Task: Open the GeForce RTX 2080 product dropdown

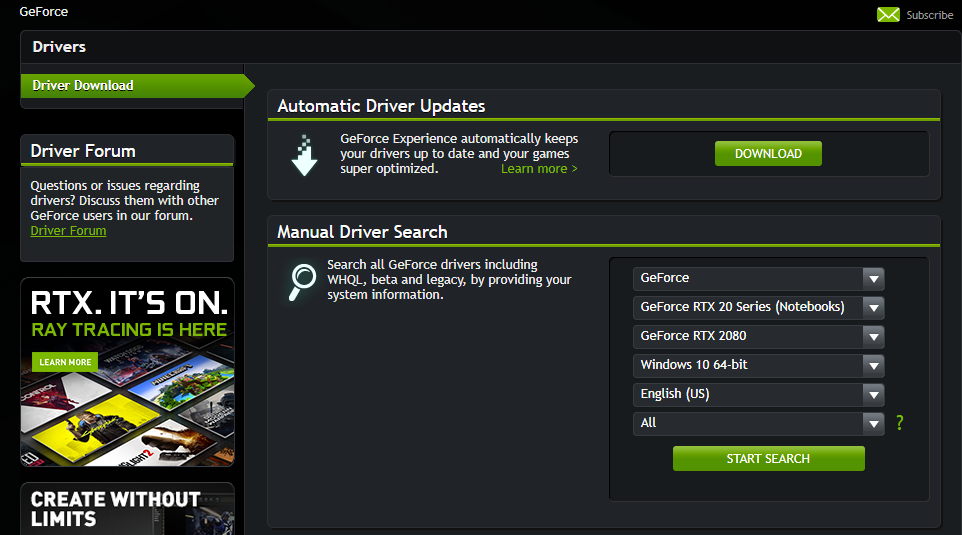Action: [x=758, y=336]
